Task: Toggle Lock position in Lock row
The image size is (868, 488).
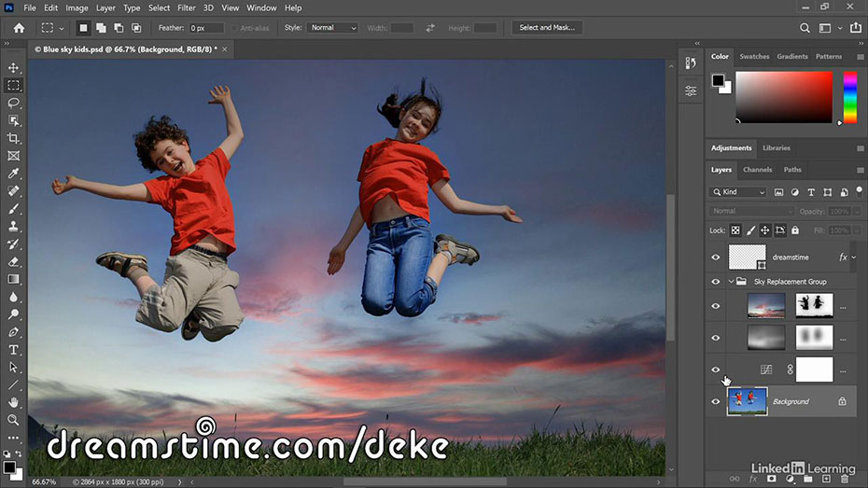Action: coord(765,230)
